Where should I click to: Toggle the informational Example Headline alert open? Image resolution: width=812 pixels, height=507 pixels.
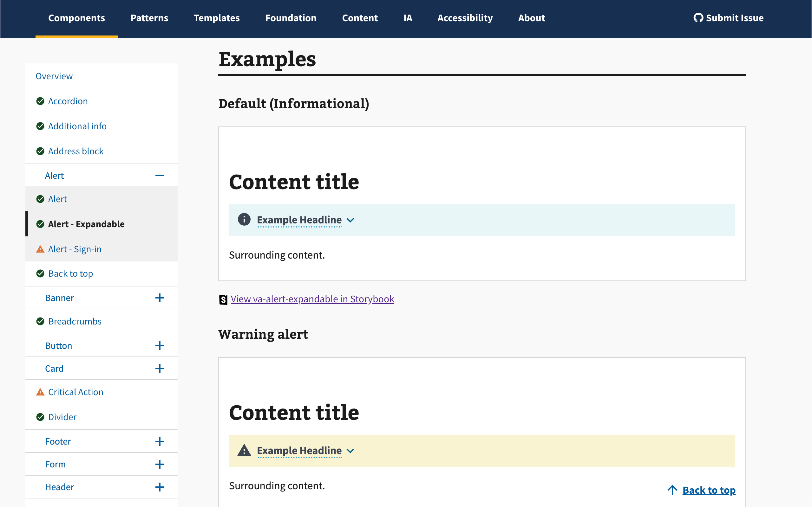click(x=299, y=220)
